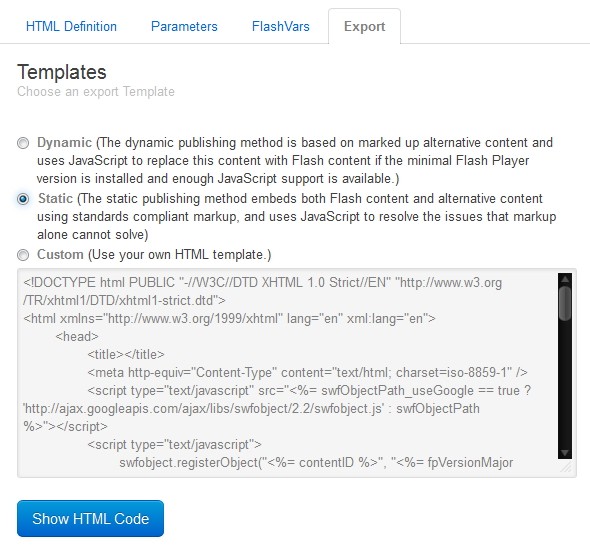This screenshot has width=590, height=550.
Task: Click the code box scroll-up arrow
Action: tap(565, 279)
